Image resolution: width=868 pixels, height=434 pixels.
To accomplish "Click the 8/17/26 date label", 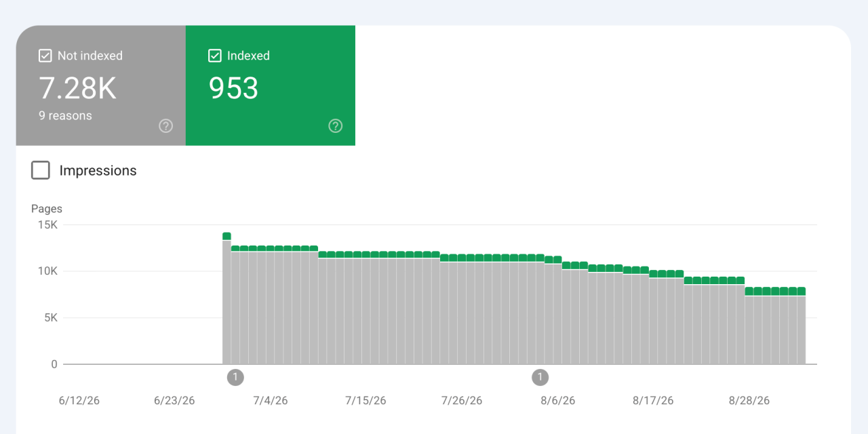I will [654, 401].
